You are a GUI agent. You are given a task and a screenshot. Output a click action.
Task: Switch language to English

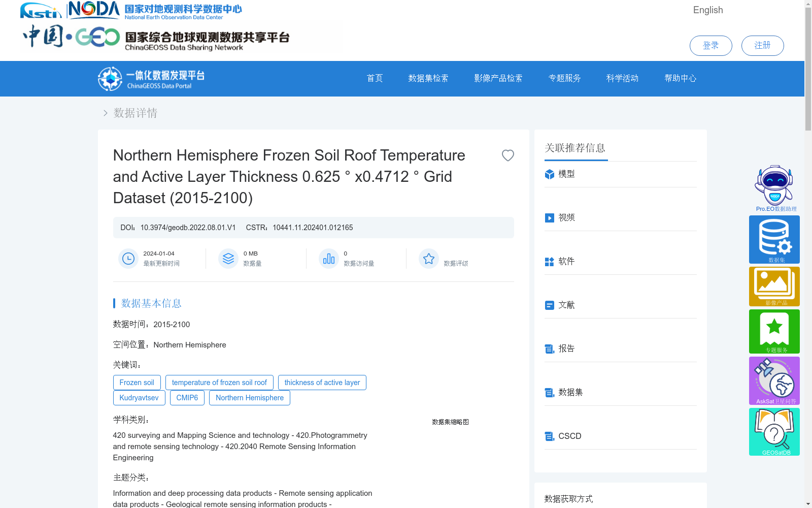708,10
